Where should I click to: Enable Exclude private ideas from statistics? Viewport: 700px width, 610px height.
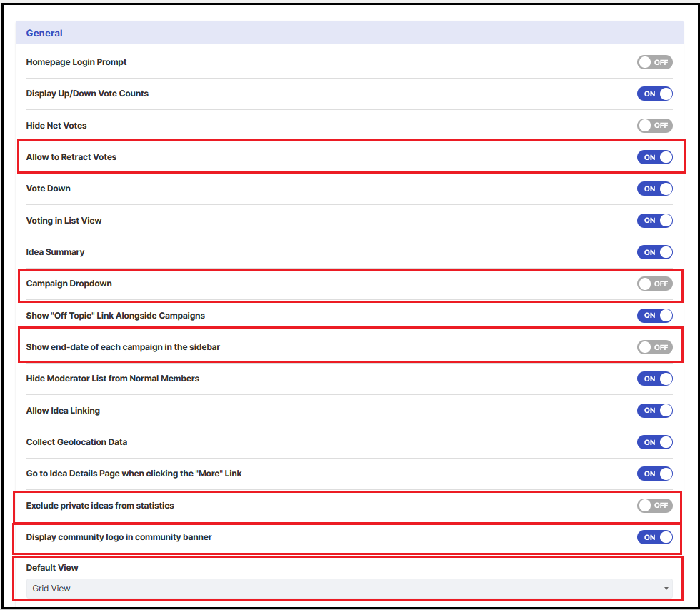point(654,506)
